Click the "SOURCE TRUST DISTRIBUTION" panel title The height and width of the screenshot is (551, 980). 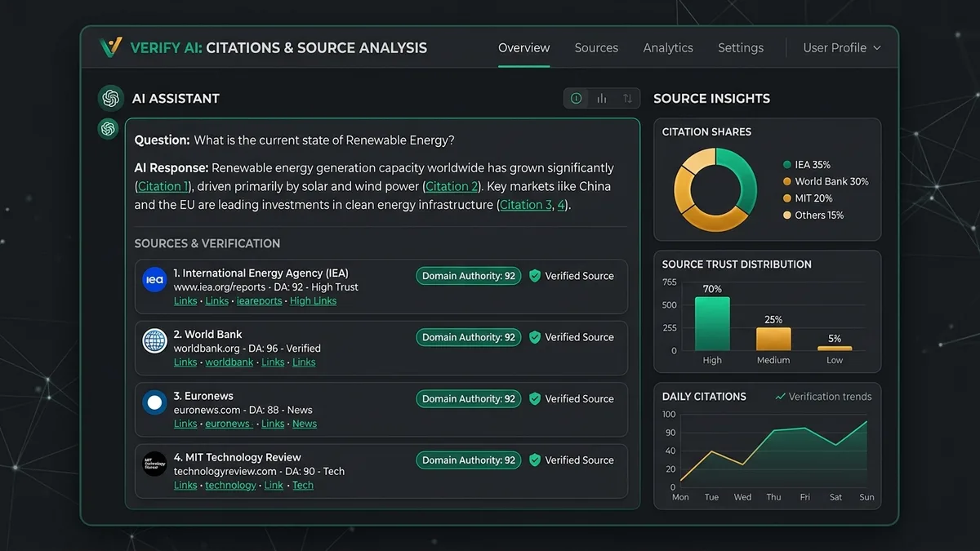coord(737,264)
